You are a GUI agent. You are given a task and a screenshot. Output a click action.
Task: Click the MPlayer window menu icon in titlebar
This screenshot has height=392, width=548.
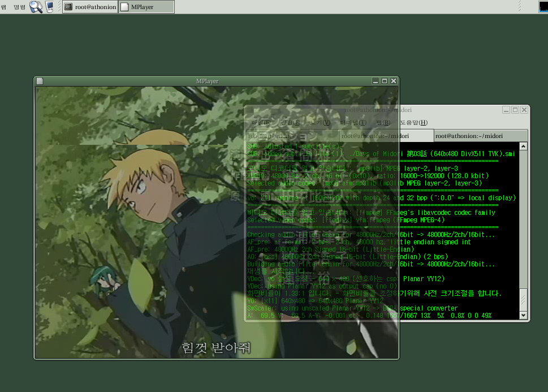click(40, 81)
